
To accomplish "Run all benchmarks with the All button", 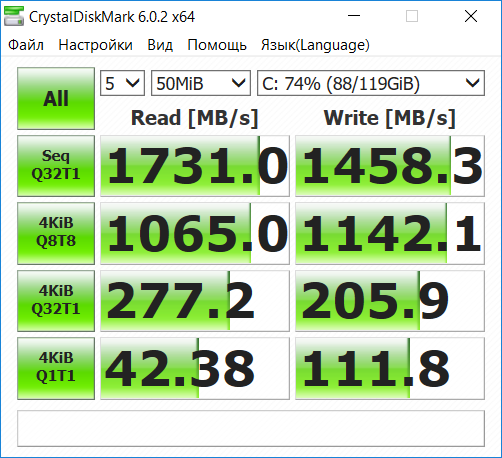I will tap(56, 98).
